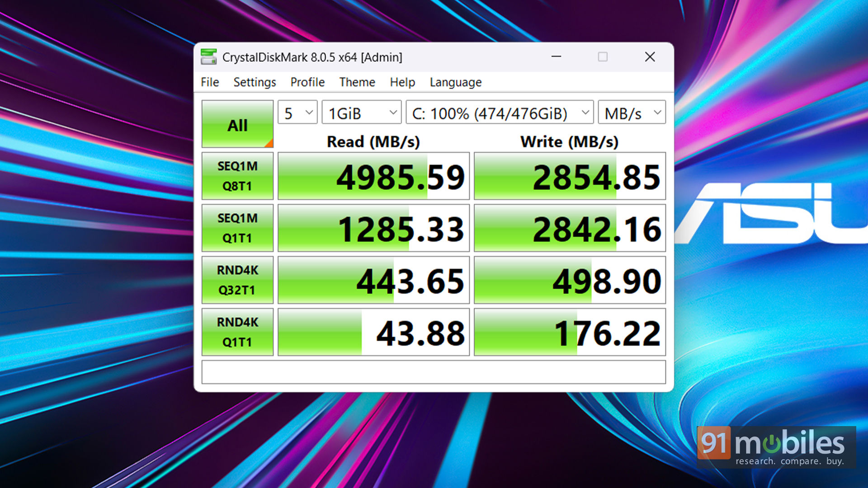Viewport: 868px width, 488px height.
Task: Click the Write (MB/s) column header
Action: pos(569,141)
